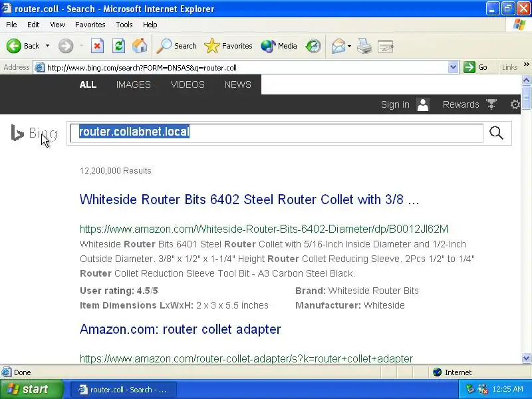Open the View menu
Image resolution: width=532 pixels, height=399 pixels.
(57, 25)
